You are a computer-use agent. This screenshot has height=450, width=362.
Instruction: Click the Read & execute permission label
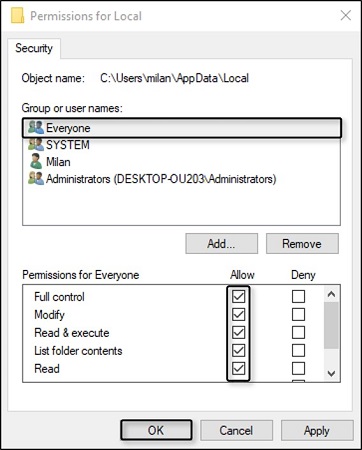pyautogui.click(x=72, y=333)
